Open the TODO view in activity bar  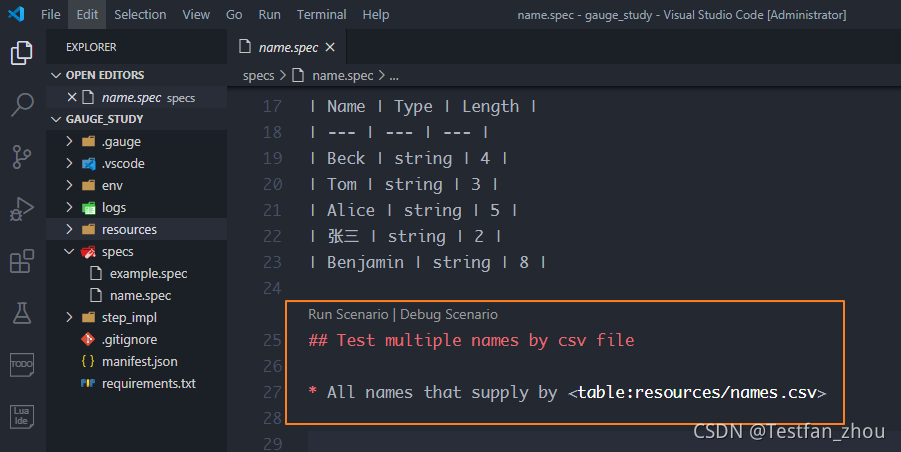[22, 365]
